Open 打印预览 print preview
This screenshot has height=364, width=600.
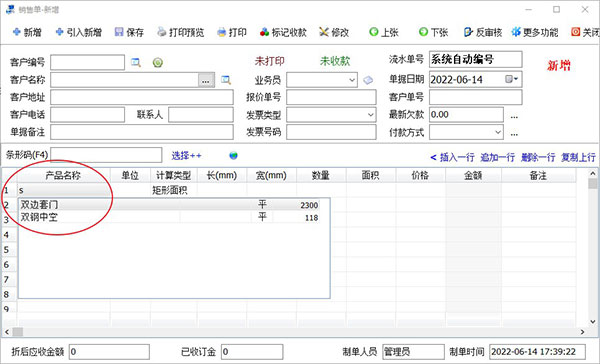pos(181,33)
